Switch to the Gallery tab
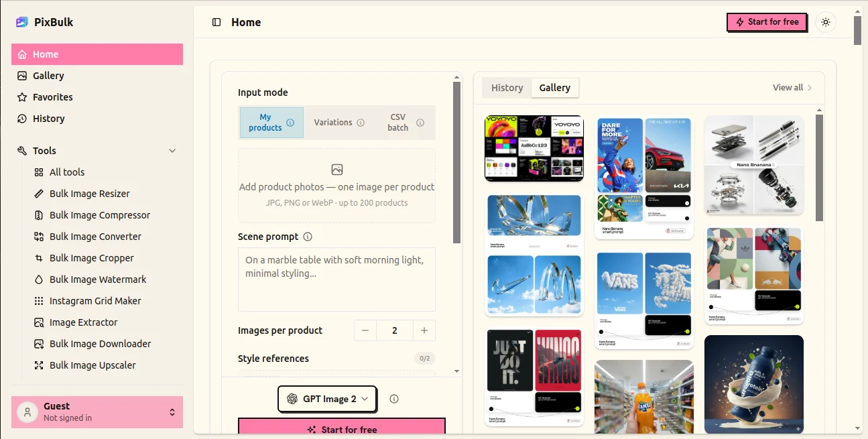 tap(555, 88)
